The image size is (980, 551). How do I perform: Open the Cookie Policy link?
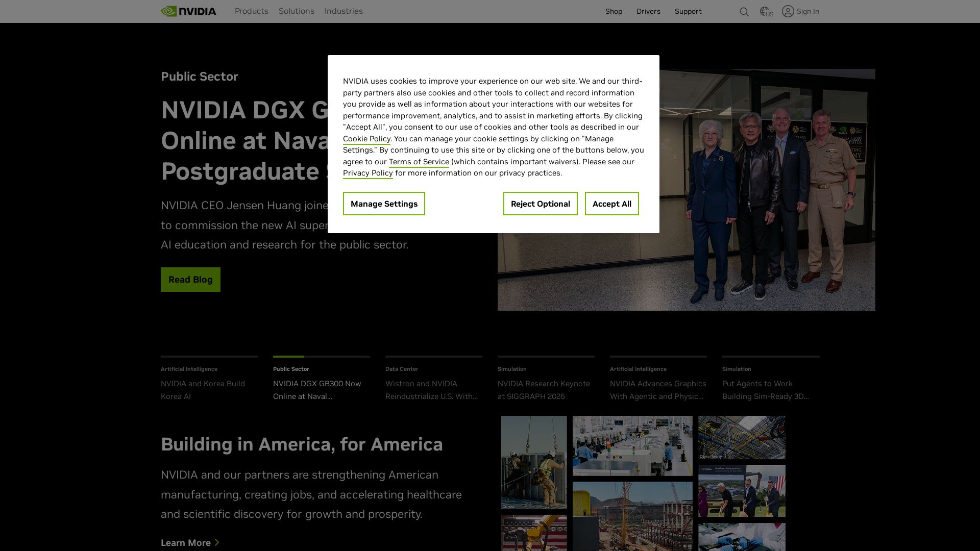tap(366, 139)
